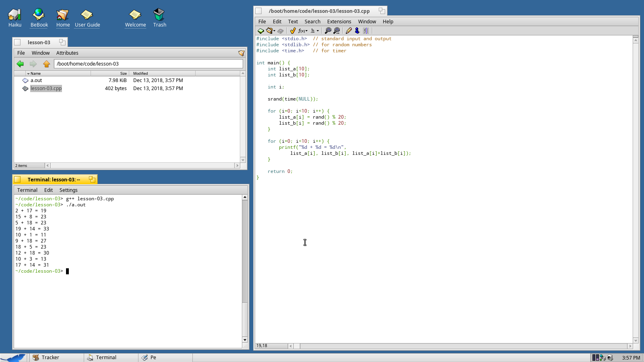Open the Trash desktop icon

tap(159, 18)
